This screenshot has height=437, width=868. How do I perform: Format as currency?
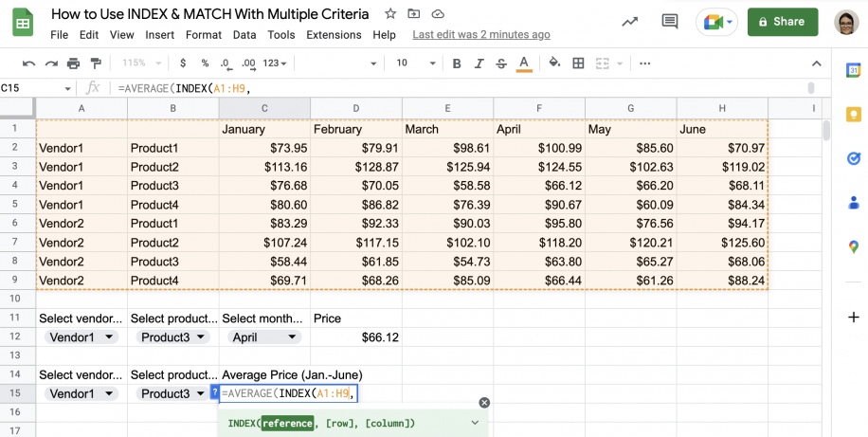183,64
